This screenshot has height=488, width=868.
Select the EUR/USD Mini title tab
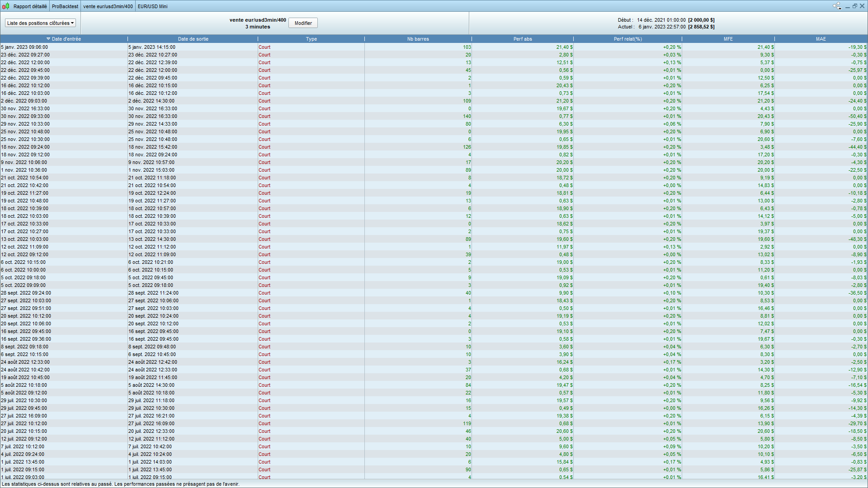tap(152, 6)
